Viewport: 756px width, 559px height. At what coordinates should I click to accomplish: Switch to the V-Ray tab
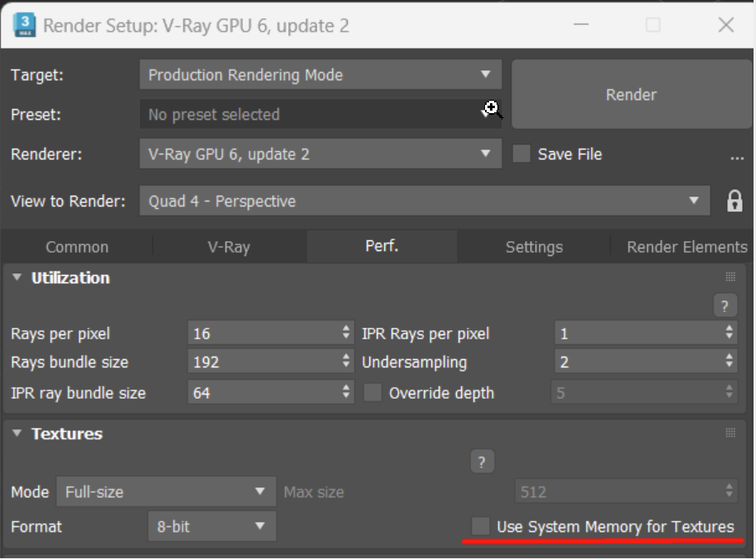point(229,247)
